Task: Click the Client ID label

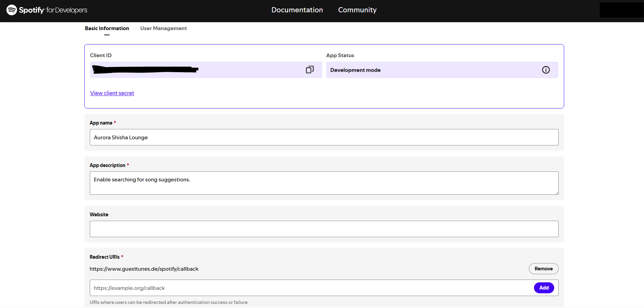Action: pyautogui.click(x=101, y=55)
